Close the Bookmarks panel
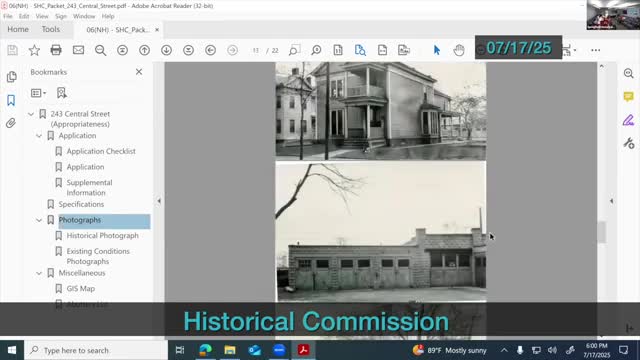Screen dimensions: 640x360 click(139, 72)
